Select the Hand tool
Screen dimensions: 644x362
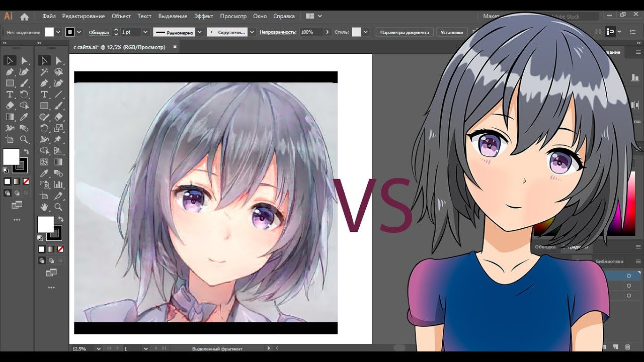pyautogui.click(x=44, y=207)
